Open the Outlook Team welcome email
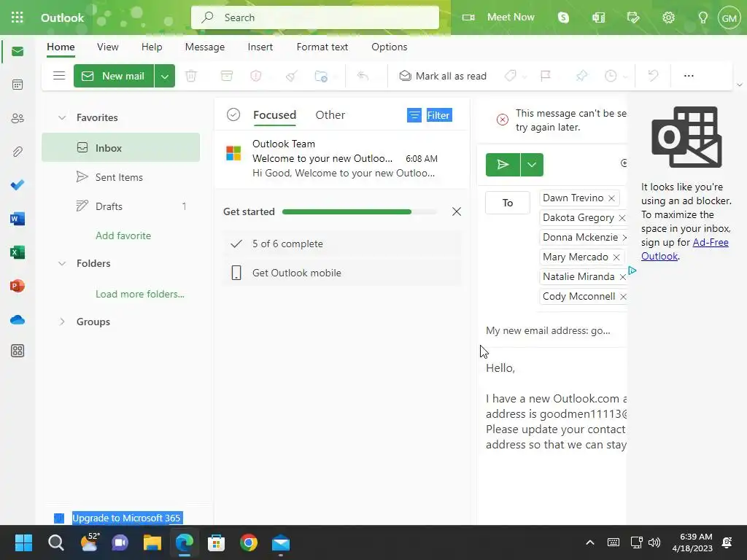The height and width of the screenshot is (560, 747). pos(342,158)
